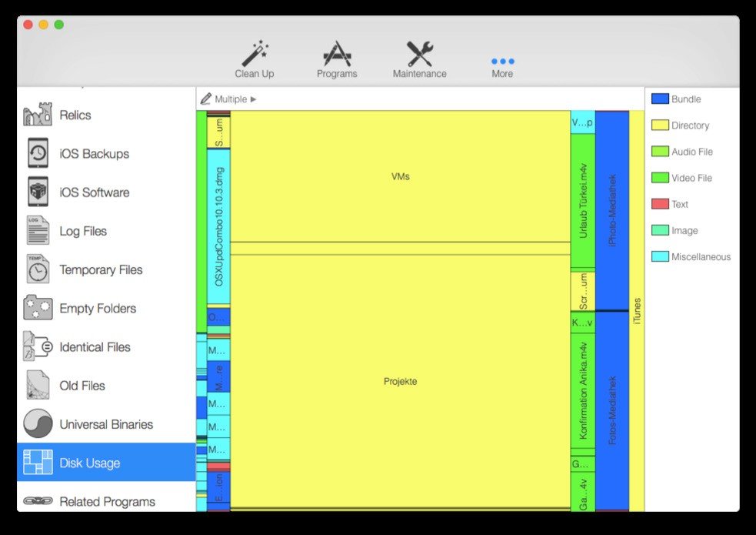Screen dimensions: 756x535
Task: Select the Related Programs chain icon
Action: point(38,501)
